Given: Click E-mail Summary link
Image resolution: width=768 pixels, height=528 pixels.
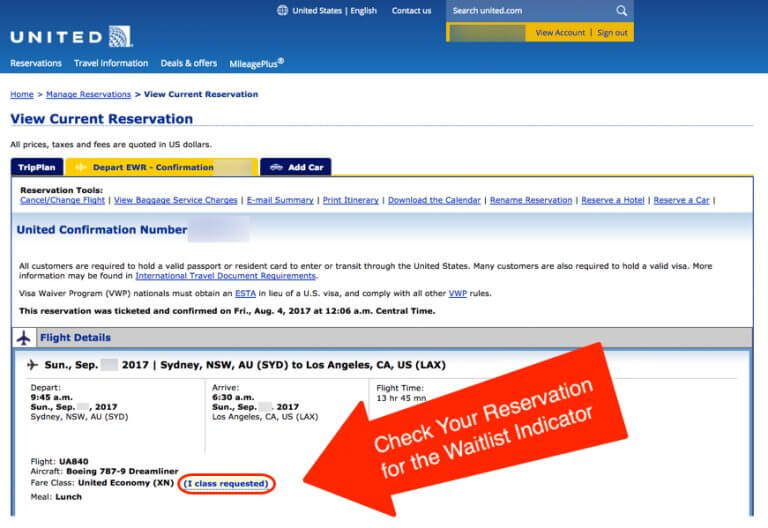Looking at the screenshot, I should 280,200.
